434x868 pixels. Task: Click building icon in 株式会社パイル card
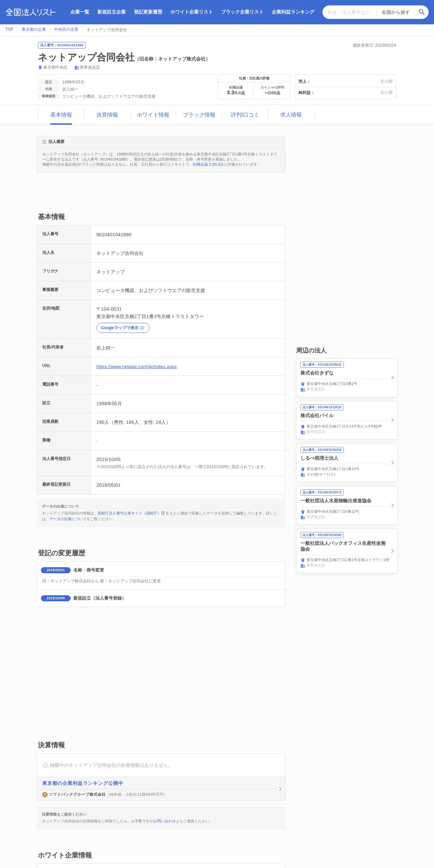[x=303, y=432]
